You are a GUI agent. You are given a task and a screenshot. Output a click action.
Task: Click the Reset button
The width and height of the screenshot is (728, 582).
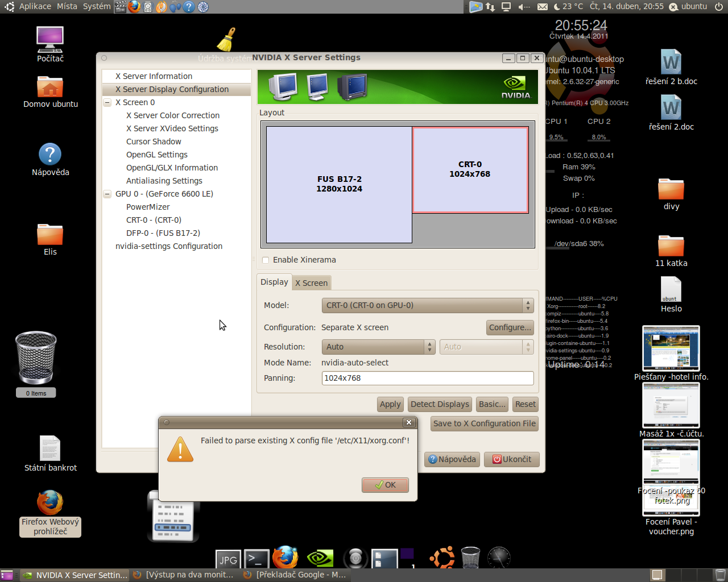[x=526, y=404]
